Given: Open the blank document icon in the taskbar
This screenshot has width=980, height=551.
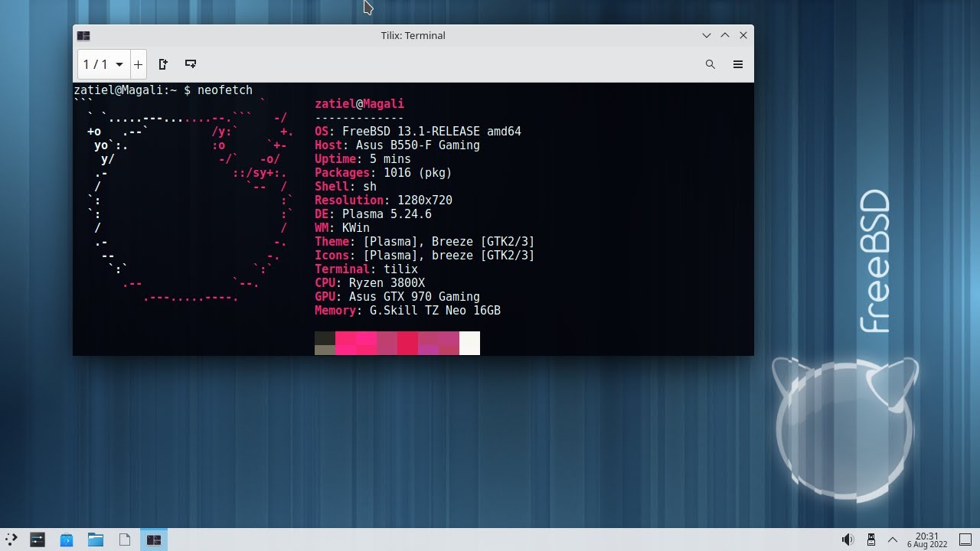Looking at the screenshot, I should click(125, 540).
